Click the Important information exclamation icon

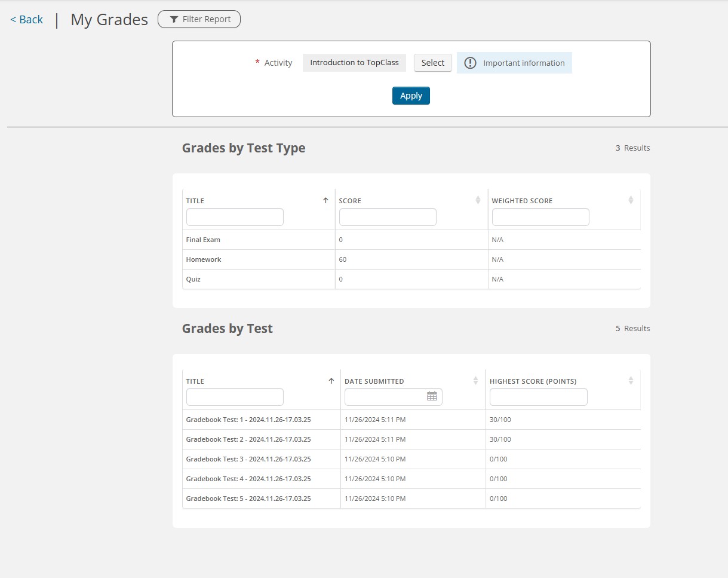click(x=471, y=63)
